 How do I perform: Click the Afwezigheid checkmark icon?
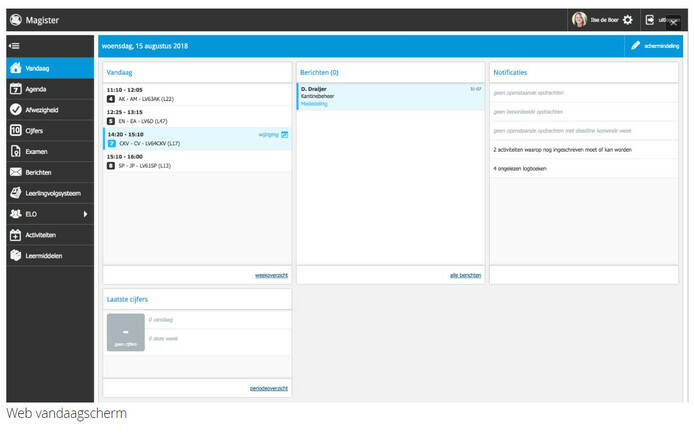click(x=15, y=110)
